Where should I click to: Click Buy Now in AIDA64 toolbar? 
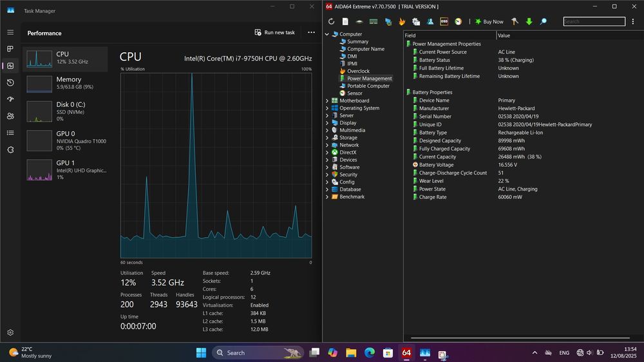click(489, 22)
